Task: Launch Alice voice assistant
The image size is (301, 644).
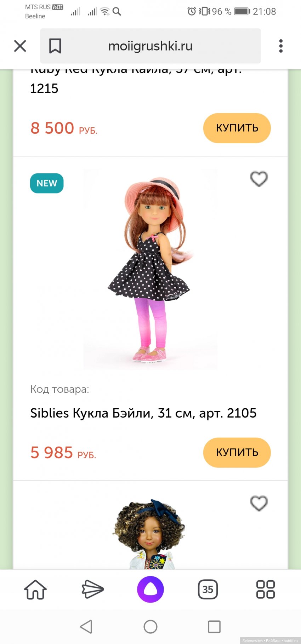Action: [150, 590]
